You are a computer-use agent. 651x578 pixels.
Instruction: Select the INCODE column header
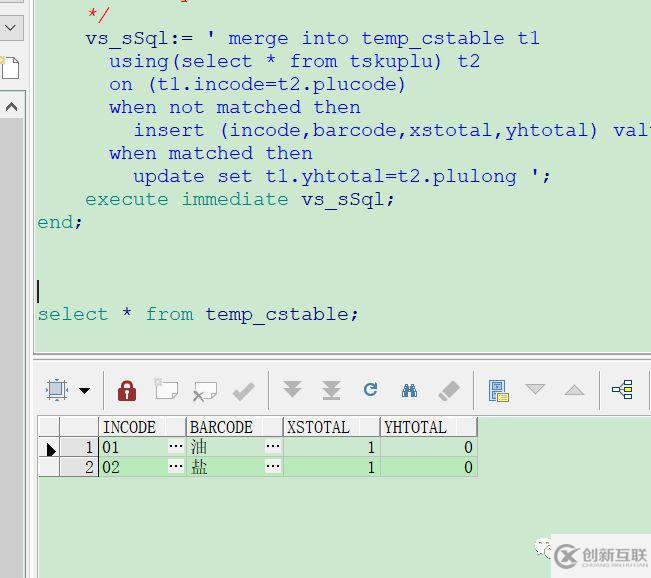click(x=142, y=427)
